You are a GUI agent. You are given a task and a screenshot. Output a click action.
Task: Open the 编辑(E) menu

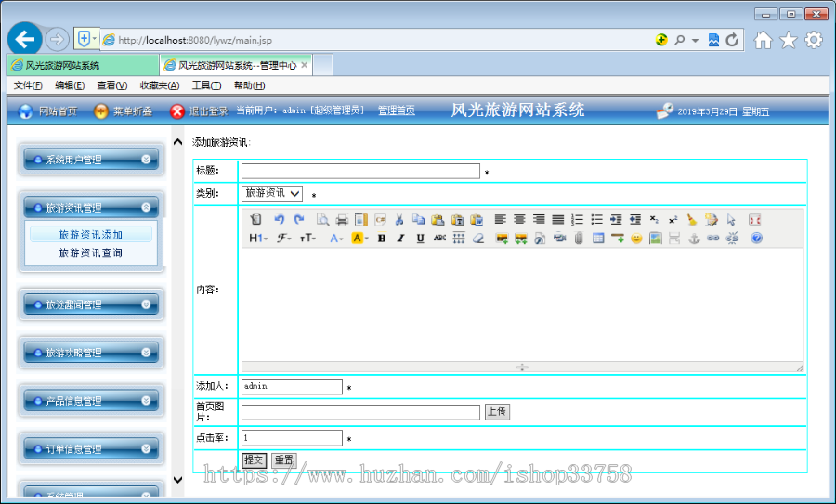(70, 85)
